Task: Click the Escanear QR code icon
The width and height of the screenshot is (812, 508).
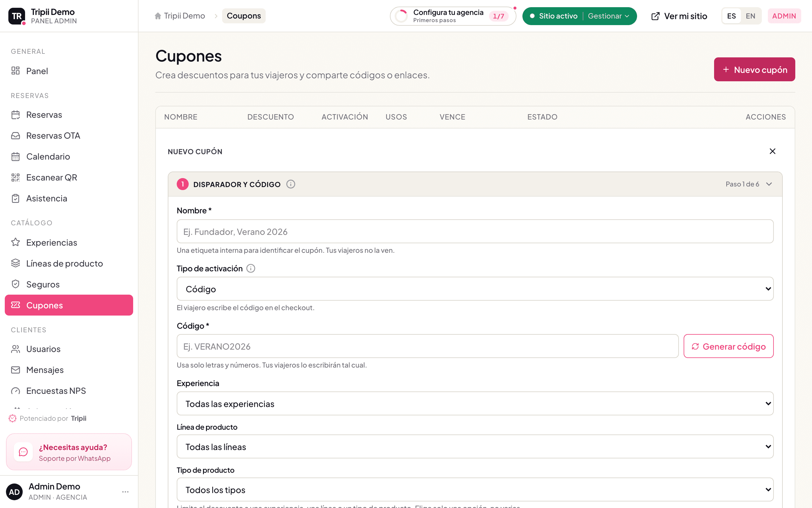Action: (x=16, y=178)
